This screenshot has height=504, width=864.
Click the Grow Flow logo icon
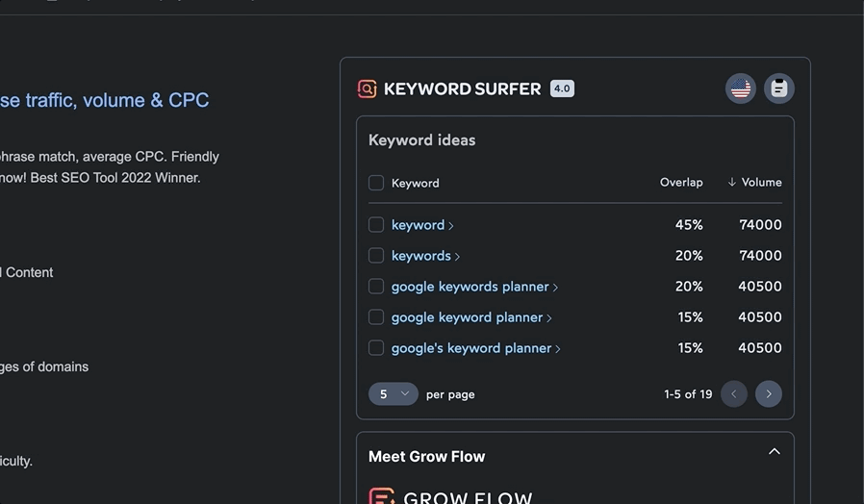[x=382, y=497]
